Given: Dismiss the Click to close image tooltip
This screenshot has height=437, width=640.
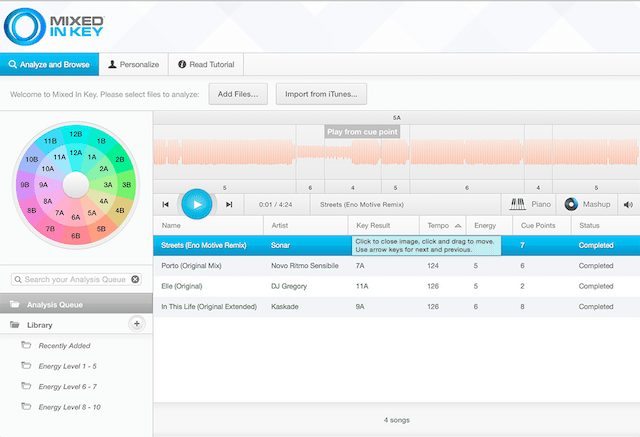Looking at the screenshot, I should tap(427, 246).
